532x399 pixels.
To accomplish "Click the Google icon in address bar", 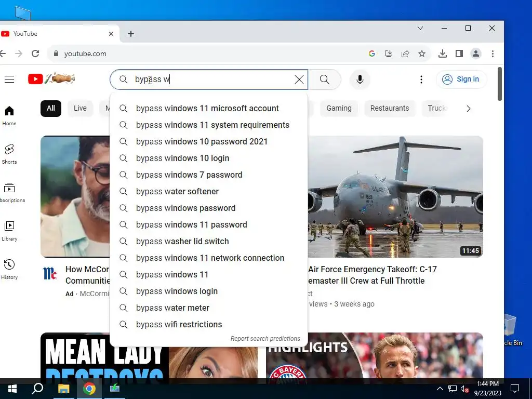I will [x=372, y=54].
